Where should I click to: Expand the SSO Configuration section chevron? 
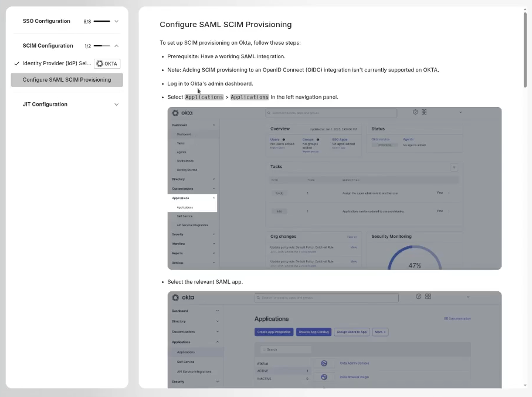click(116, 21)
